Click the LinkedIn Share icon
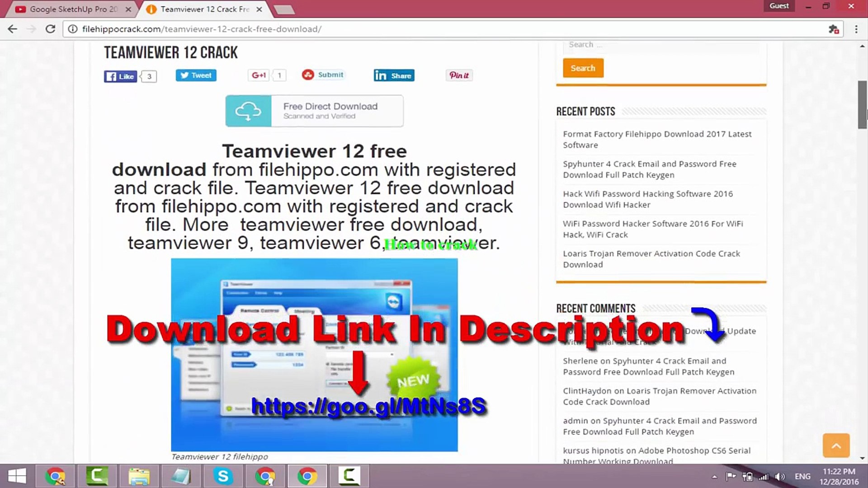Screen dimensions: 868x488 (394, 75)
